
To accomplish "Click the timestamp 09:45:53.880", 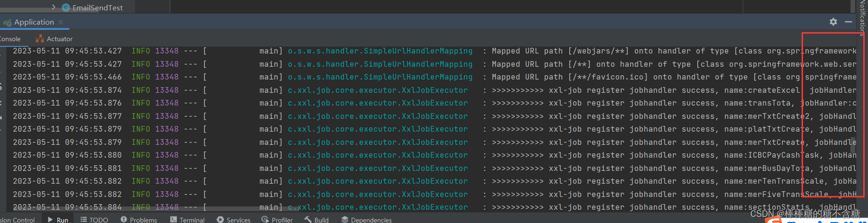I will tap(93, 155).
